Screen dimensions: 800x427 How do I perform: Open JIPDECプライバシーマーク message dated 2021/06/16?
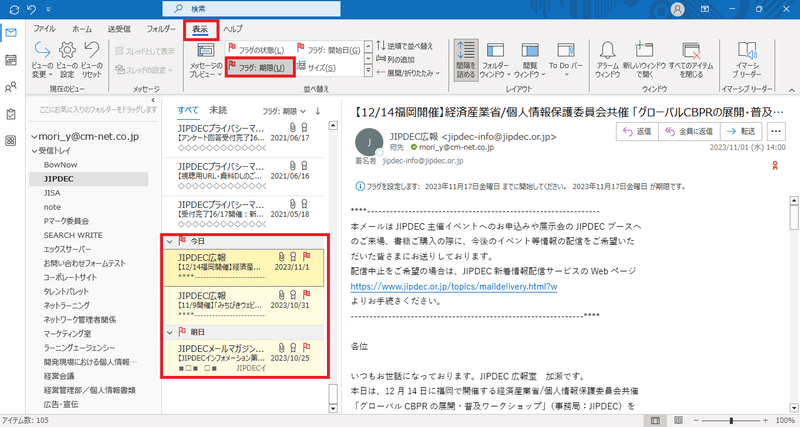(243, 176)
